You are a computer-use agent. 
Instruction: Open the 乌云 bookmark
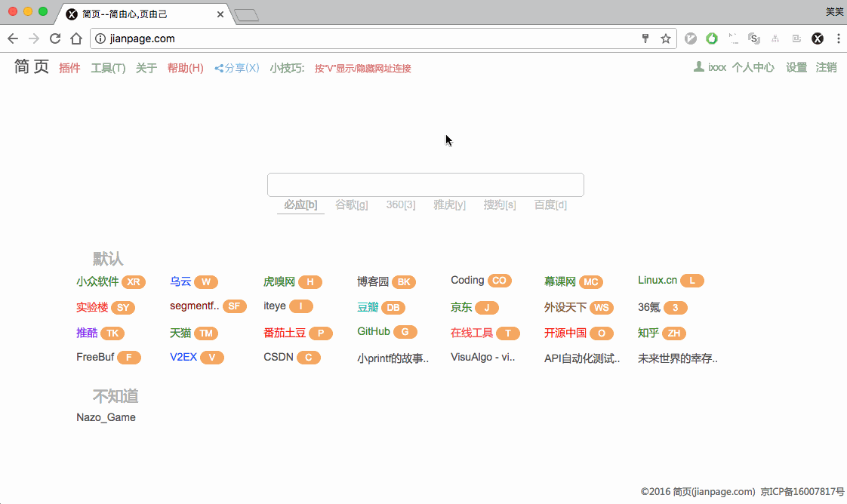click(x=180, y=281)
